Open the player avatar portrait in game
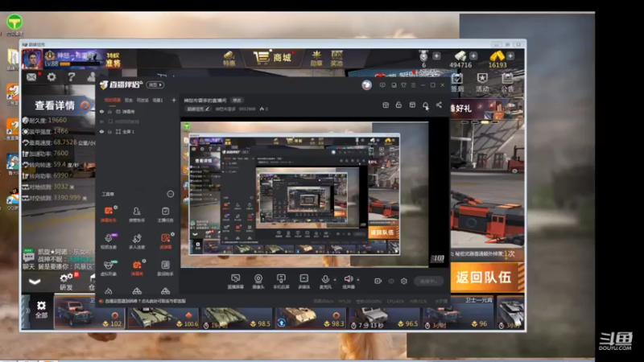644x362 pixels. [x=32, y=59]
